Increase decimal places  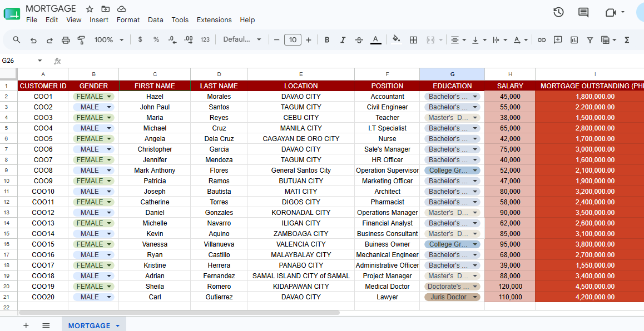189,40
